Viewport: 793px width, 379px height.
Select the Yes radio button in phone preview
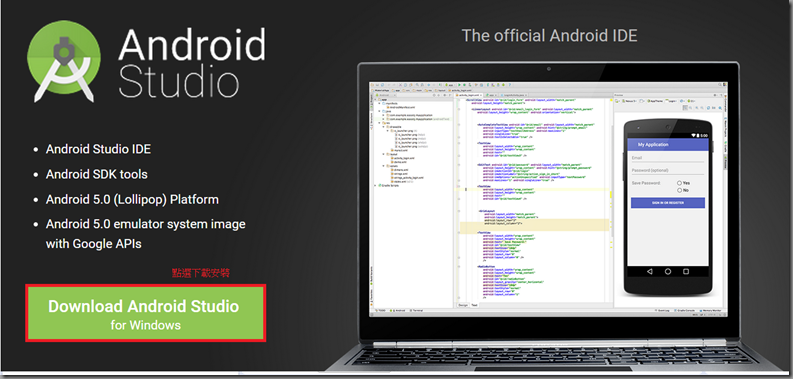[x=680, y=183]
